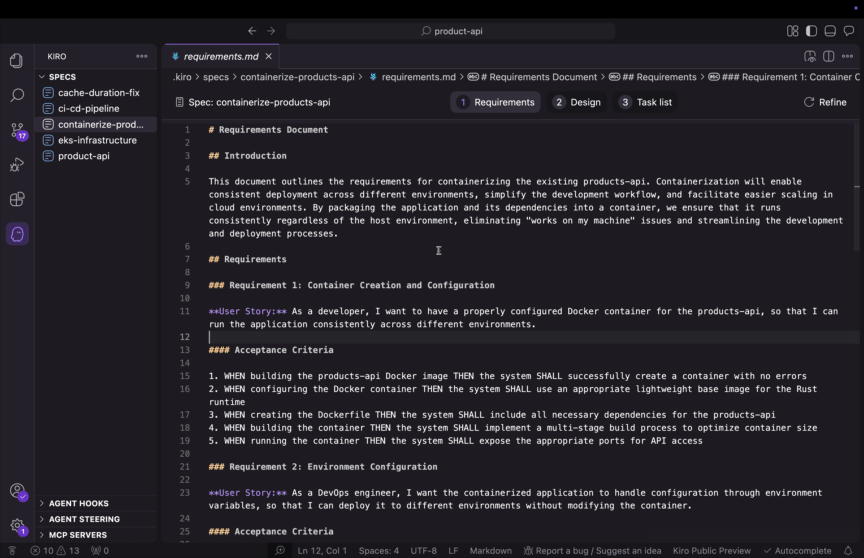Click line number 9 in gutter
This screenshot has height=558, width=864.
point(187,285)
